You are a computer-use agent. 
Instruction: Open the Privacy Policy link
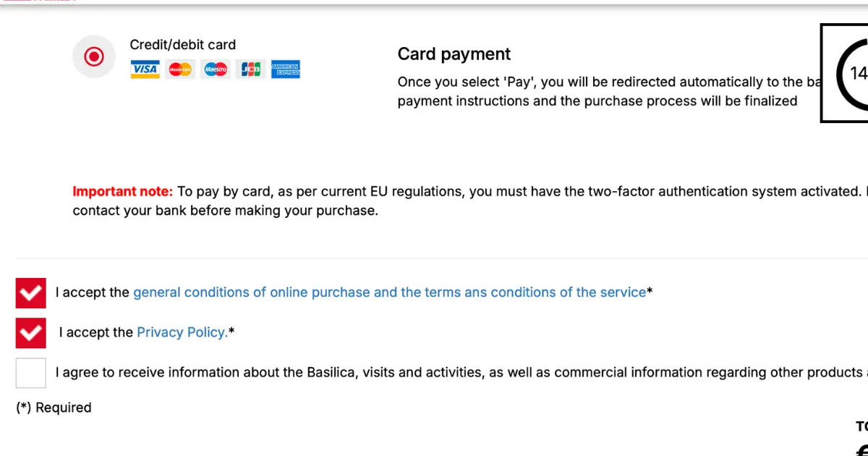[182, 332]
